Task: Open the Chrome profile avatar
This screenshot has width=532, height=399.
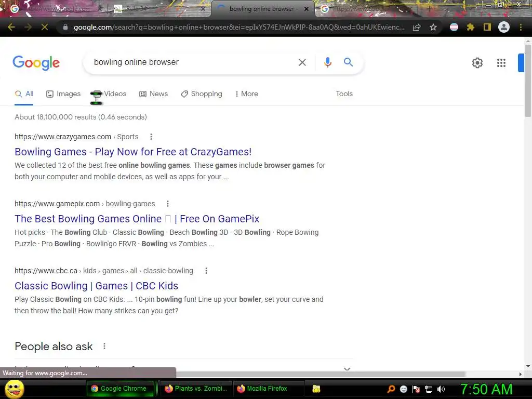Action: (x=504, y=27)
